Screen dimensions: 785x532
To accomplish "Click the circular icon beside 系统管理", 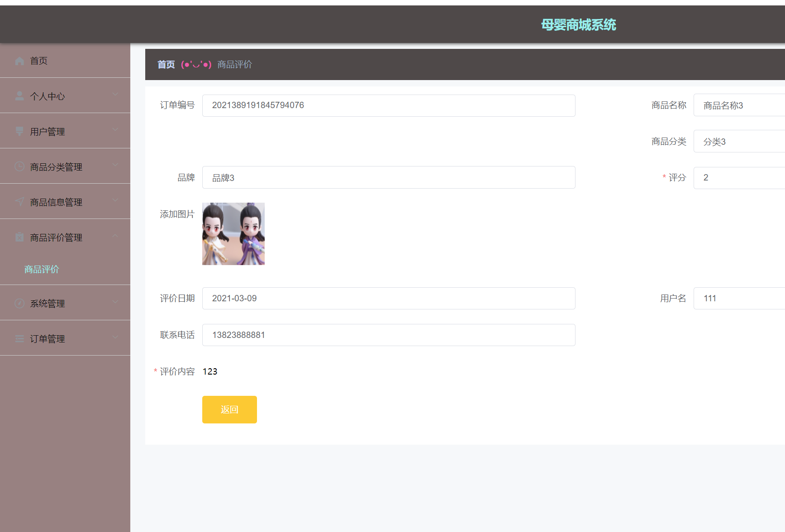I will coord(19,303).
